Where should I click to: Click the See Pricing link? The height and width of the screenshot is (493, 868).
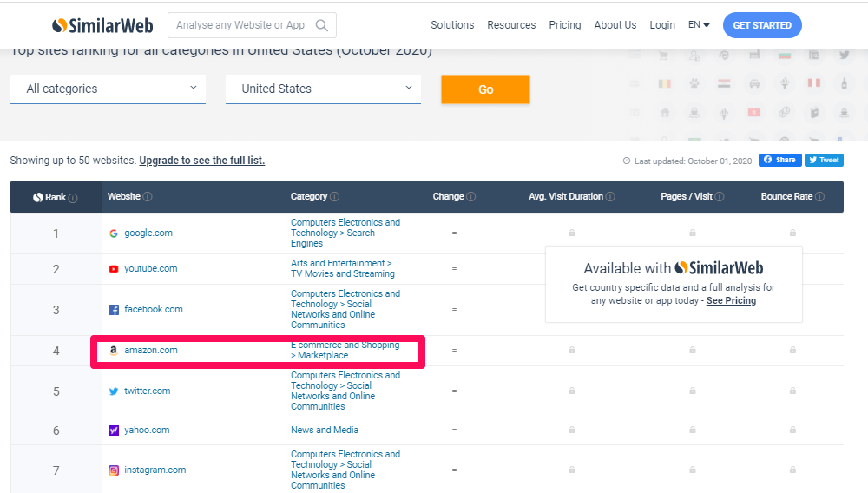[731, 300]
